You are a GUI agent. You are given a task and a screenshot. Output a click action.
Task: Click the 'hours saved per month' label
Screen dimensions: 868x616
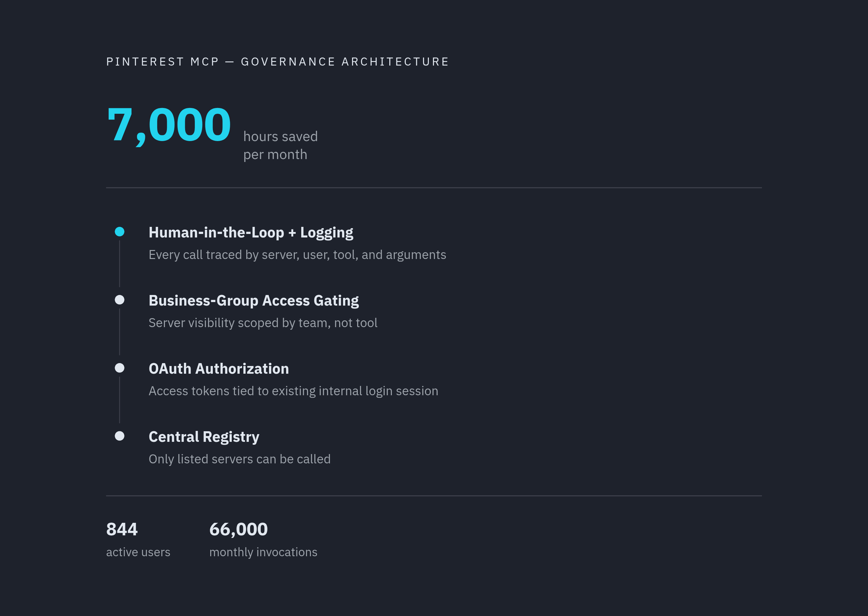(280, 146)
